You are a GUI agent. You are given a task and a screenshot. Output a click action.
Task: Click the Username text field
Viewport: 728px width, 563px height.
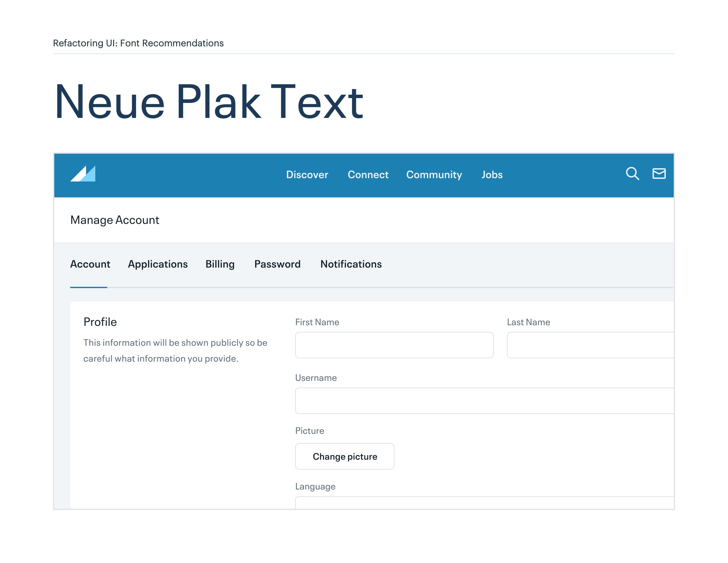(x=484, y=401)
